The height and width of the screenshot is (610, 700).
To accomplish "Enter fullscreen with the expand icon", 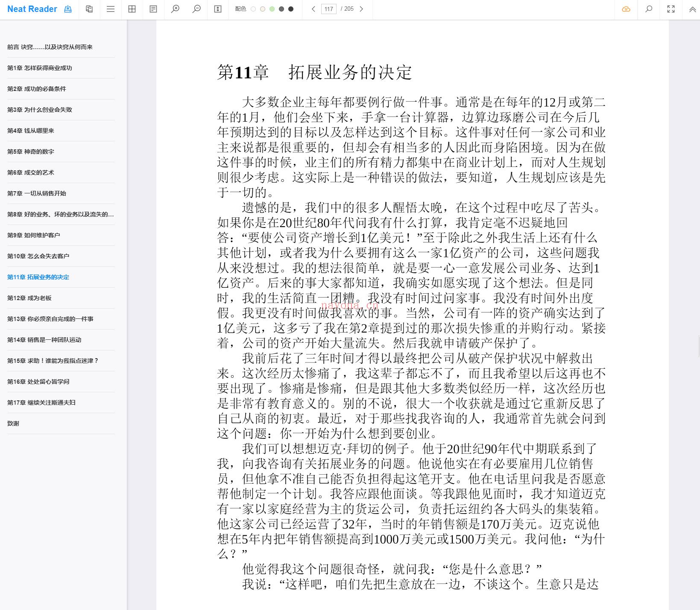I will coord(671,9).
